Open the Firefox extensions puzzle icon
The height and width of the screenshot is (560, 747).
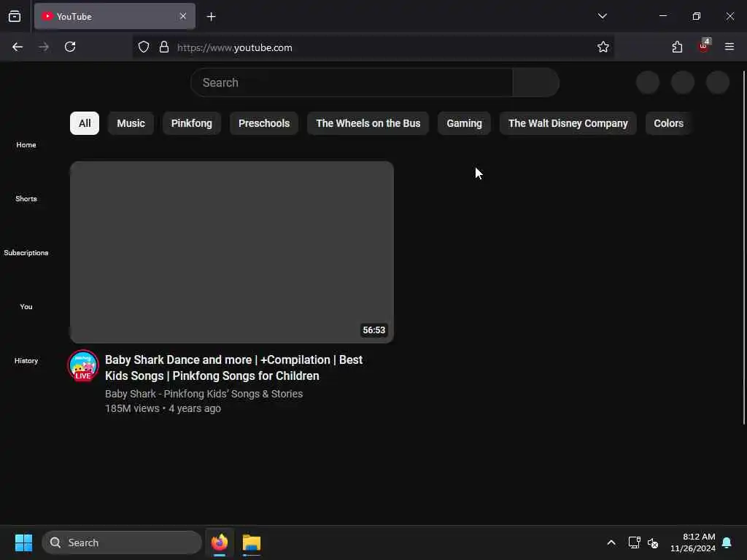(x=677, y=47)
